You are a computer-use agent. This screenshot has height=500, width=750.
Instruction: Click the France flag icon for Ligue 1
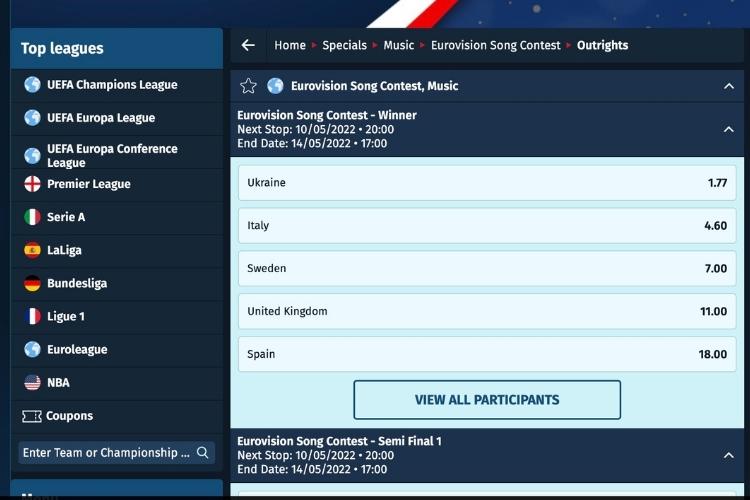click(x=32, y=316)
